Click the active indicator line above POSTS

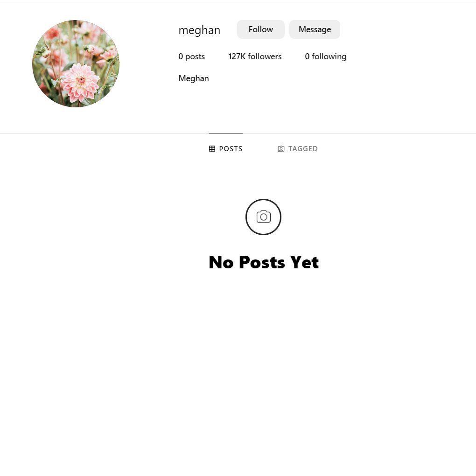pos(225,133)
